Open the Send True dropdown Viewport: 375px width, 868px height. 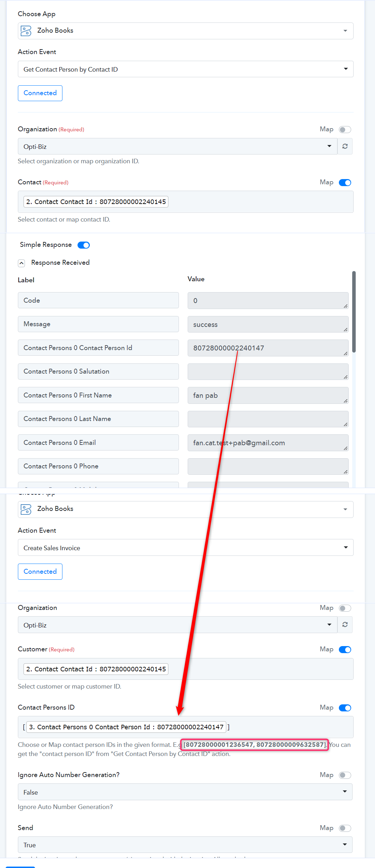click(185, 845)
